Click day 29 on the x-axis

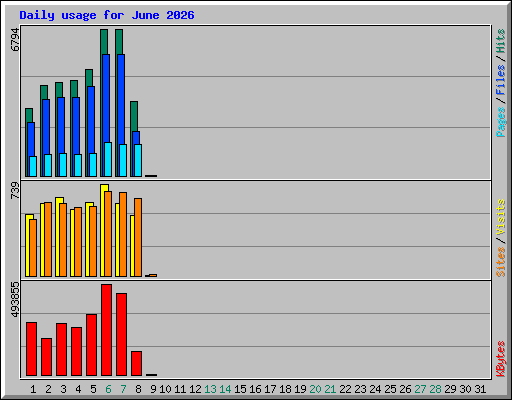[450, 389]
